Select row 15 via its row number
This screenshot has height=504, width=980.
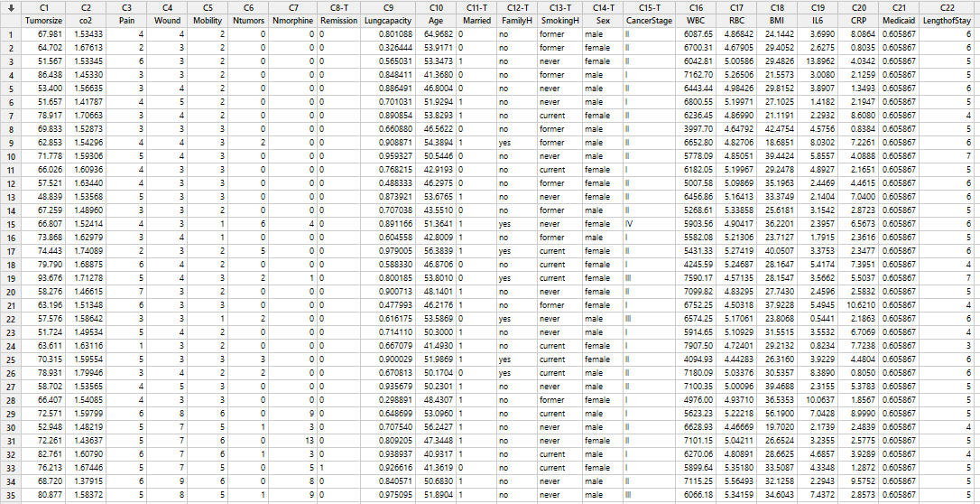coord(9,224)
